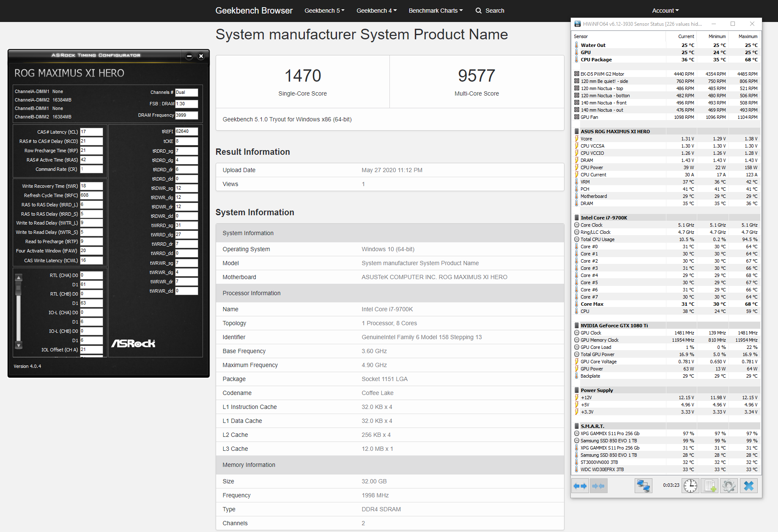Click the expand columns arrows button in HWiNFO
778x532 pixels.
(x=580, y=486)
